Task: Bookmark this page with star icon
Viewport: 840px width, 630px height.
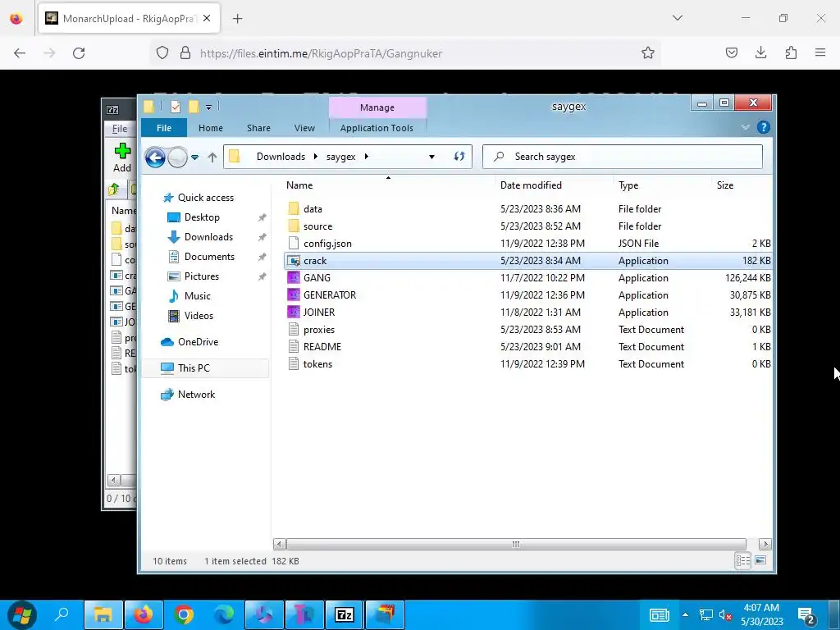Action: [648, 53]
